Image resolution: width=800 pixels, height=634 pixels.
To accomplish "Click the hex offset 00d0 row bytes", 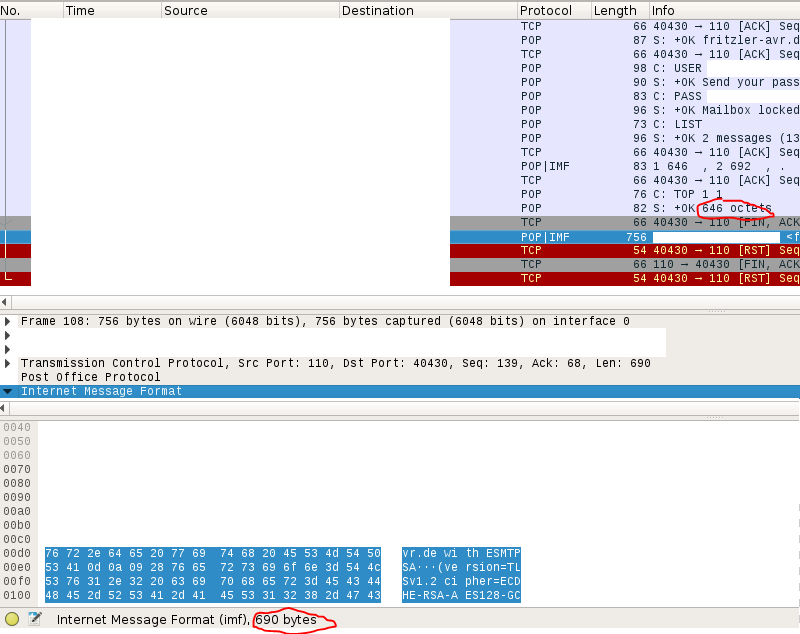I will (213, 553).
